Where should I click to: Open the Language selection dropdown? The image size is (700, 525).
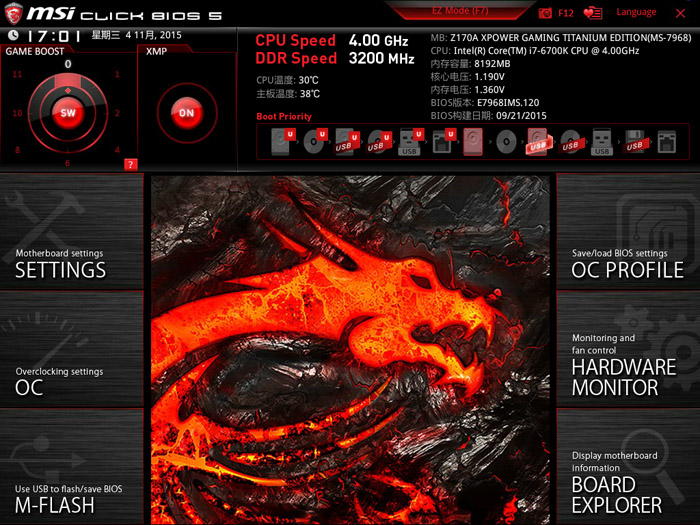636,13
